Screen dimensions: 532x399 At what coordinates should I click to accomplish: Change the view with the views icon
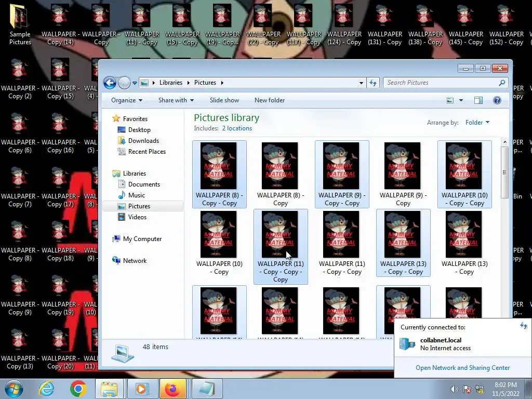[x=450, y=100]
